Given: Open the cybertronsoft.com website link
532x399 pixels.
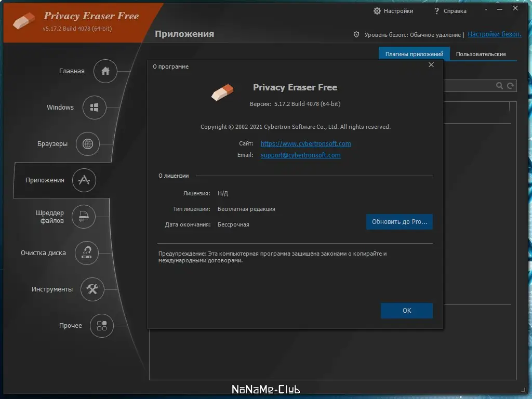Looking at the screenshot, I should pos(305,143).
